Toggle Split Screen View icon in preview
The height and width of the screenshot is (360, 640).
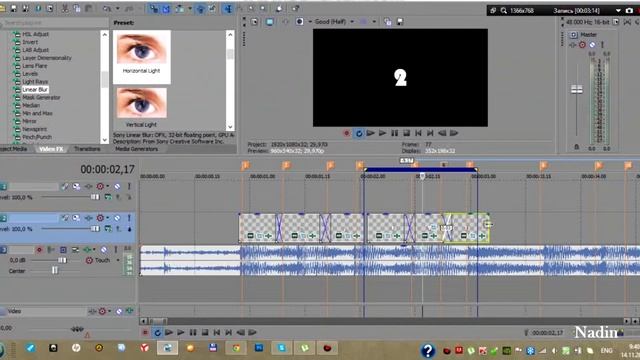[x=299, y=22]
